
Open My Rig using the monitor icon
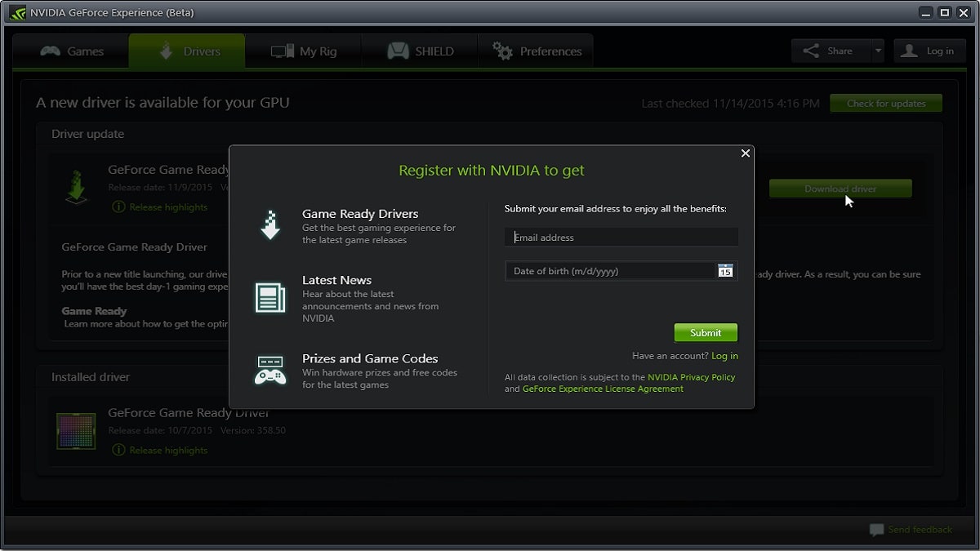click(282, 50)
